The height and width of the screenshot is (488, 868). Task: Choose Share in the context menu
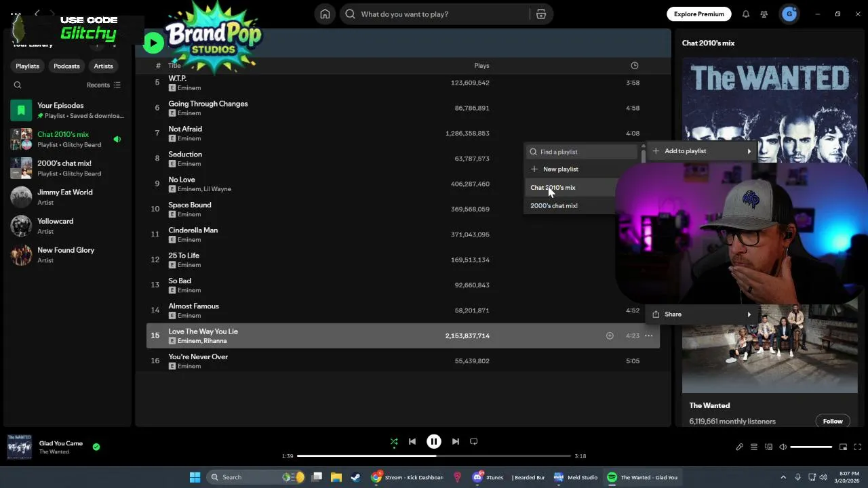[702, 314]
